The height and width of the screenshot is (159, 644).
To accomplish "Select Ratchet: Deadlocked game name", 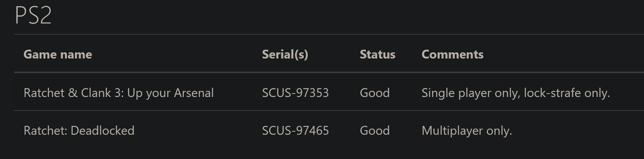I will (x=79, y=131).
